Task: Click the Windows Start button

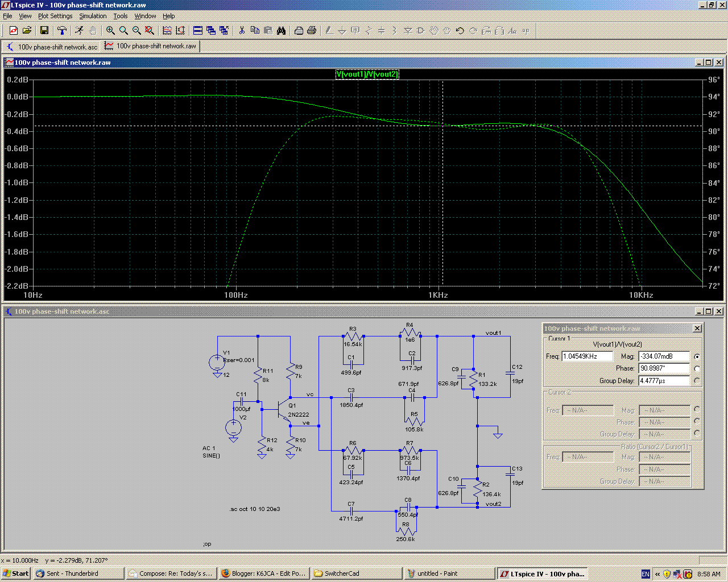Action: pyautogui.click(x=16, y=573)
